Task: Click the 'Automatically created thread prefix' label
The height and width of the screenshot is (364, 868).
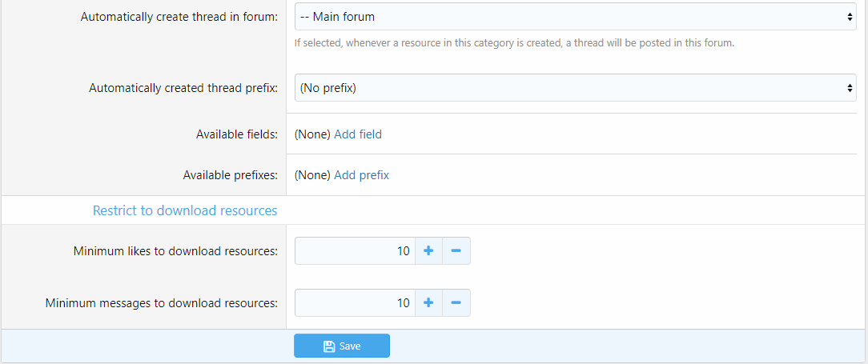Action: [x=183, y=88]
